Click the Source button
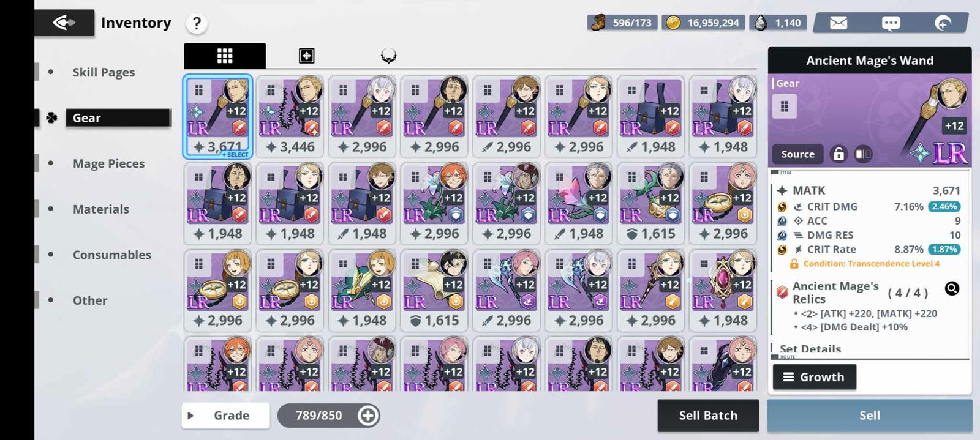 click(x=797, y=154)
